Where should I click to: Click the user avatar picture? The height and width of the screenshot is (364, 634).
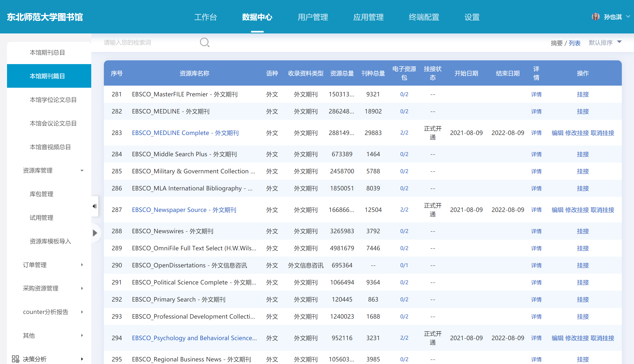point(595,17)
